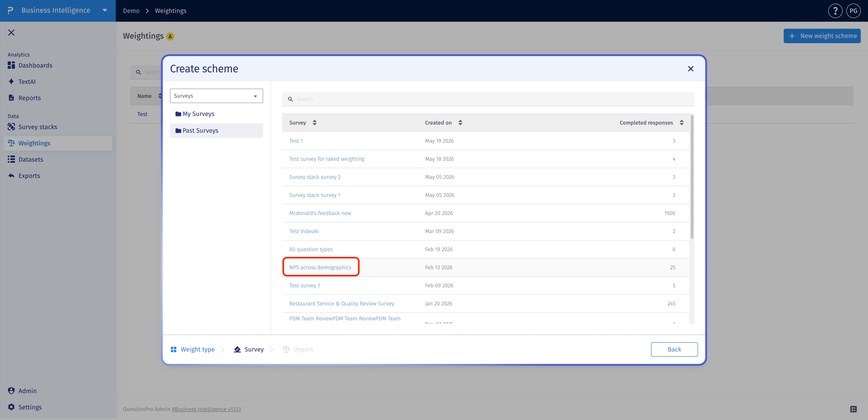
Task: Collapse the sidebar with the X icon
Action: click(11, 32)
